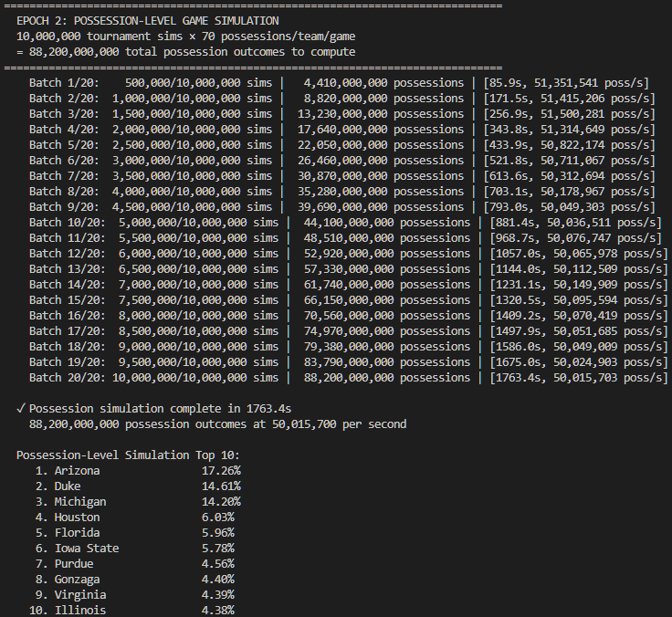672x617 pixels.
Task: Click the 'Batch 18/20:' output line
Action: [349, 347]
